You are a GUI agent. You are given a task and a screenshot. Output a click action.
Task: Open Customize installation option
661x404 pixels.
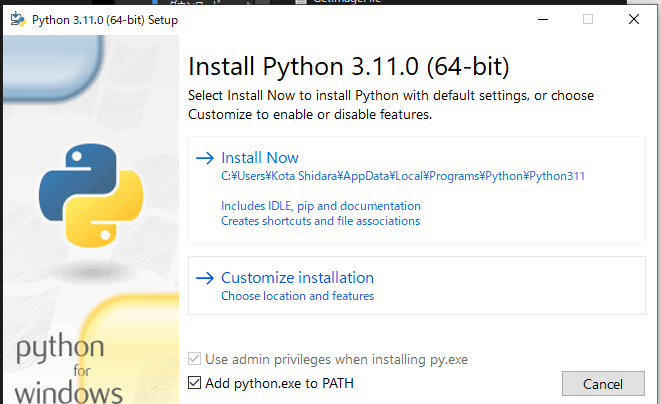[416, 285]
